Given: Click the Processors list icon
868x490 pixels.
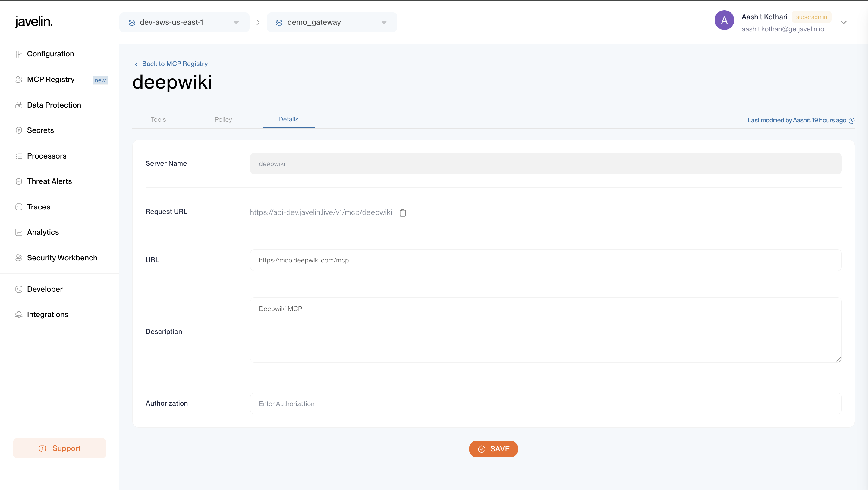Looking at the screenshot, I should (x=19, y=156).
